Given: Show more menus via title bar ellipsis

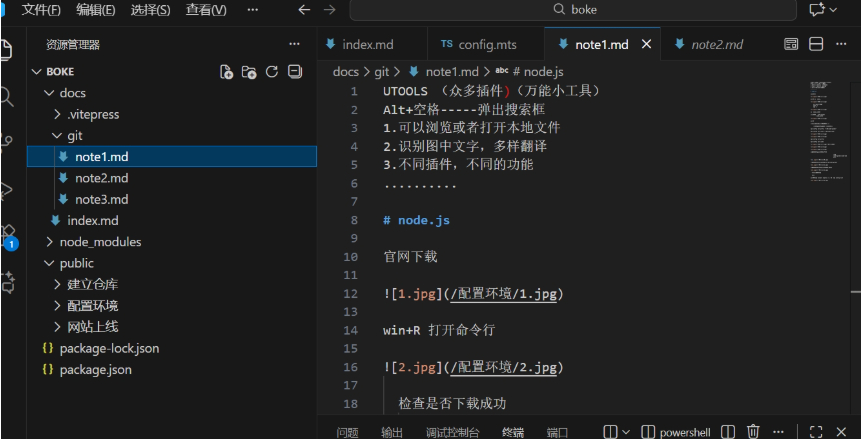Looking at the screenshot, I should [253, 10].
